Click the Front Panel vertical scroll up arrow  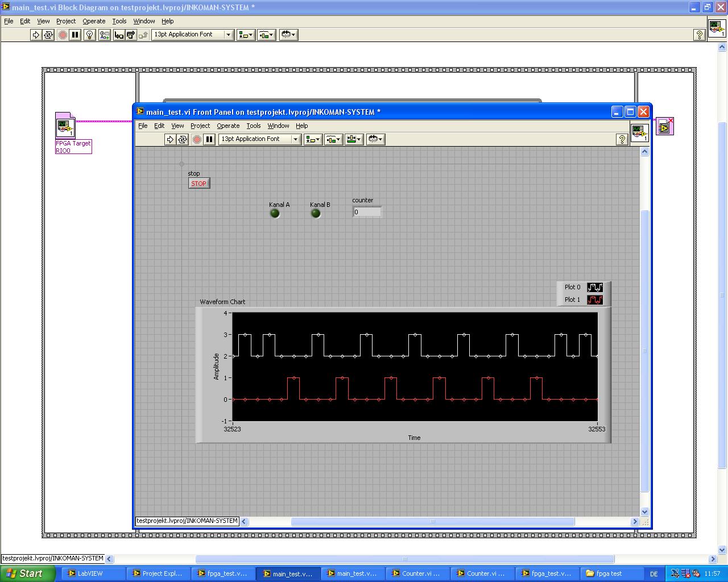[x=644, y=152]
